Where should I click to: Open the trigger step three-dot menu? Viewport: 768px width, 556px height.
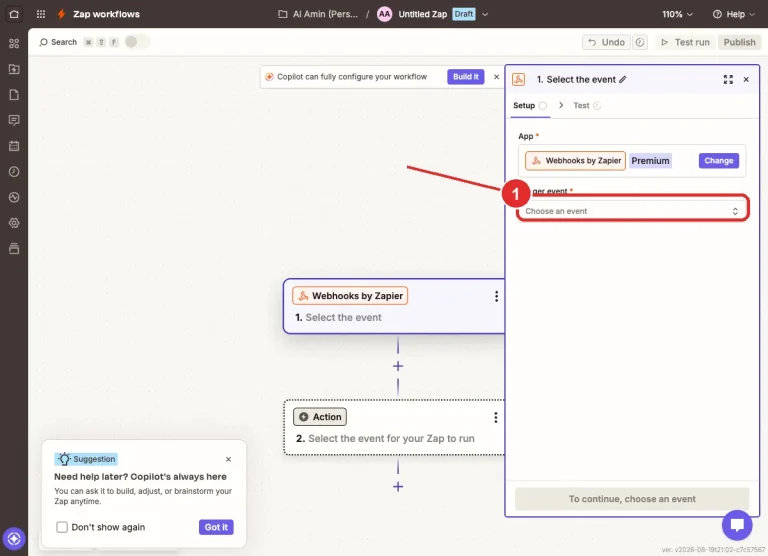pos(496,296)
